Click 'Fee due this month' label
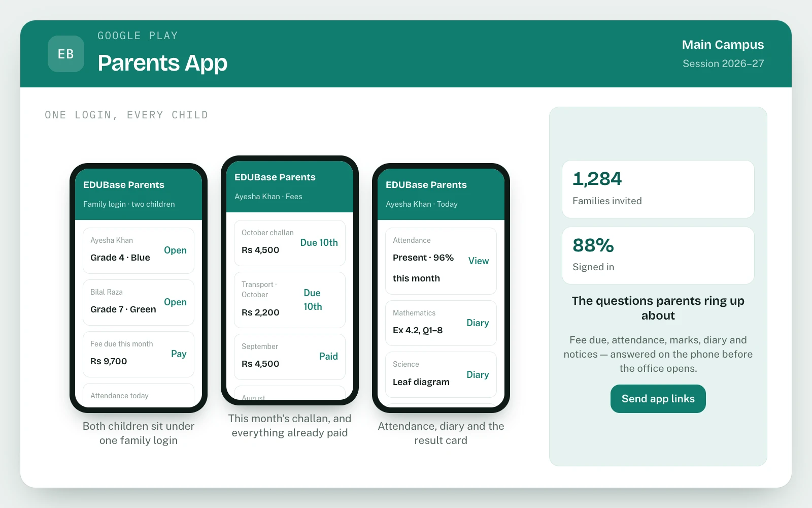Screen dimensions: 812x508 pos(122,344)
